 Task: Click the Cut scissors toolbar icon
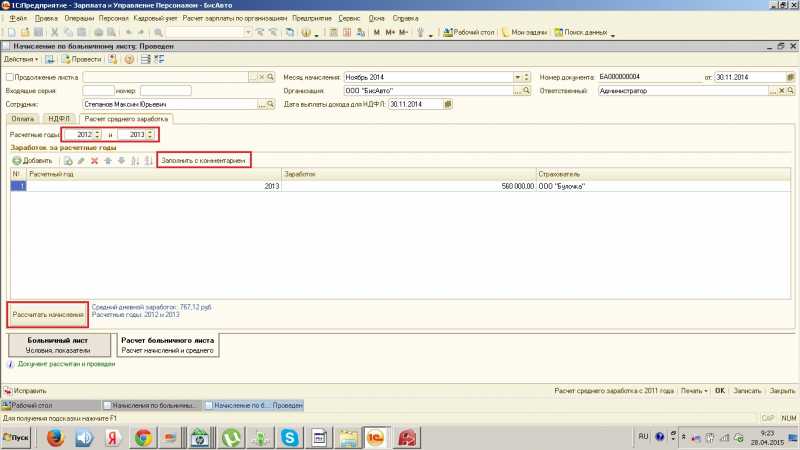(55, 32)
